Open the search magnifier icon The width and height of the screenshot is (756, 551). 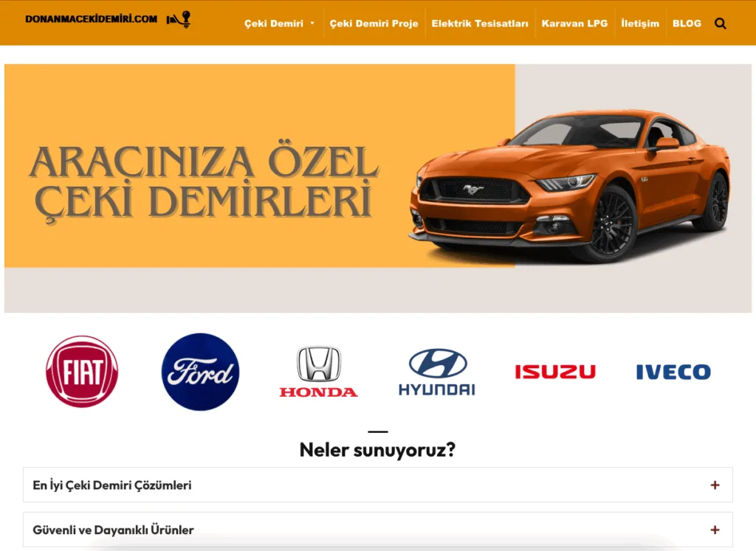(x=720, y=24)
